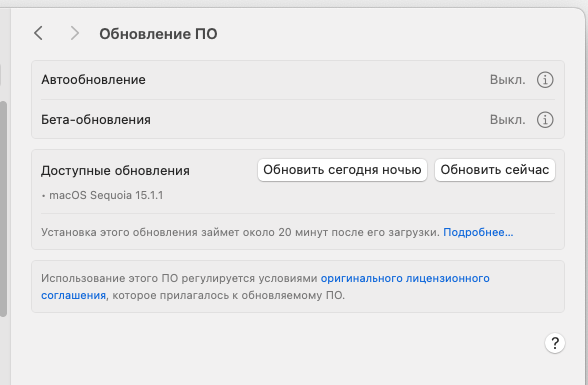Open the Подробнее… link
The height and width of the screenshot is (385, 588).
pyautogui.click(x=478, y=232)
